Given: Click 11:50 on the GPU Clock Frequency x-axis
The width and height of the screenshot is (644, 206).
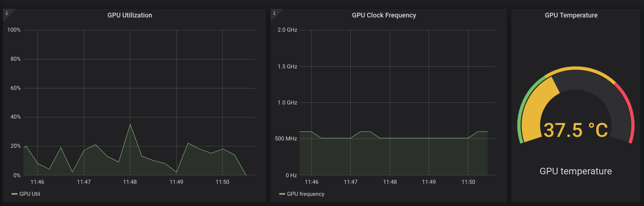Looking at the screenshot, I should point(468,182).
